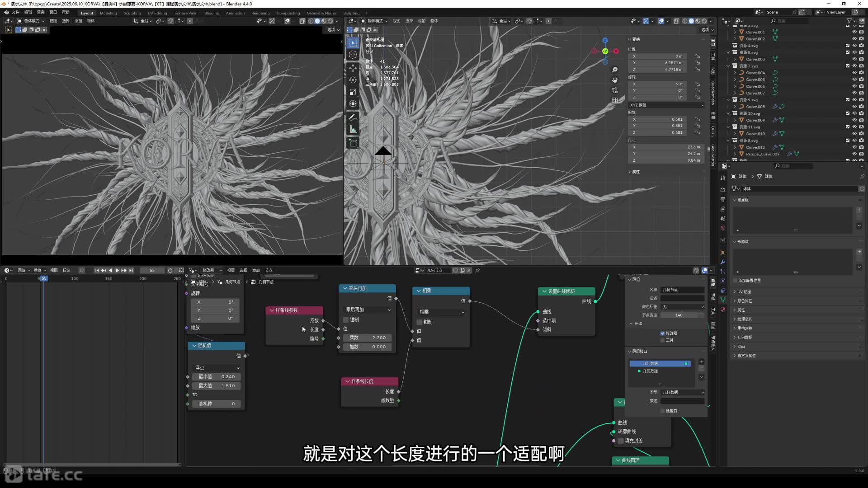Play the animation forward

pyautogui.click(x=117, y=270)
